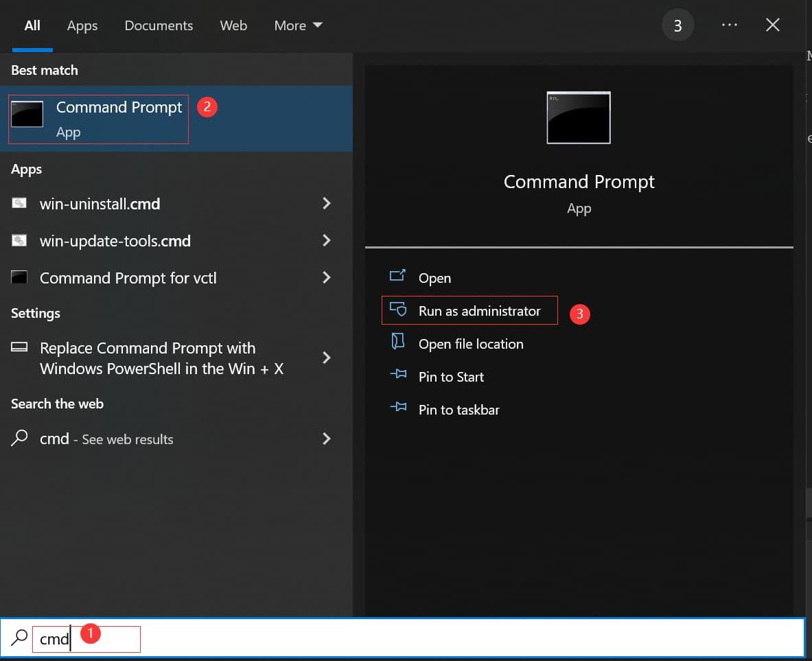Viewport: 812px width, 661px height.
Task: Click Open file location
Action: [471, 343]
